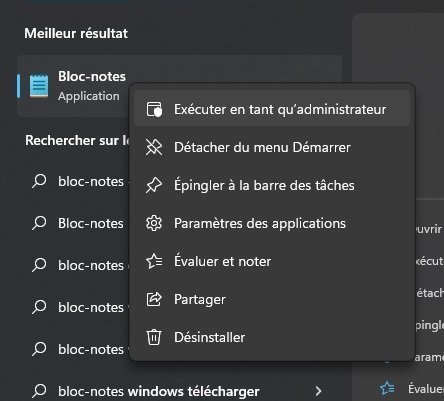
Task: Open Paramètres des applications entry
Action: [x=272, y=223]
